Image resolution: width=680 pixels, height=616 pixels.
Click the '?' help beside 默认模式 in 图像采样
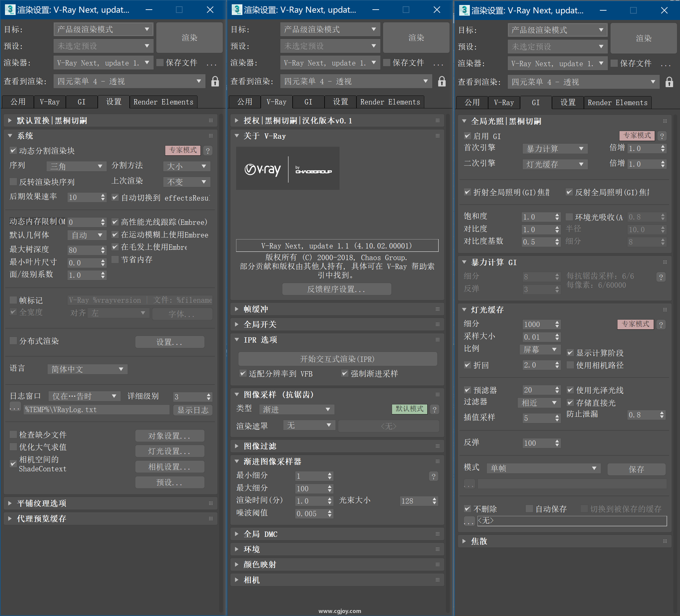[x=435, y=409]
